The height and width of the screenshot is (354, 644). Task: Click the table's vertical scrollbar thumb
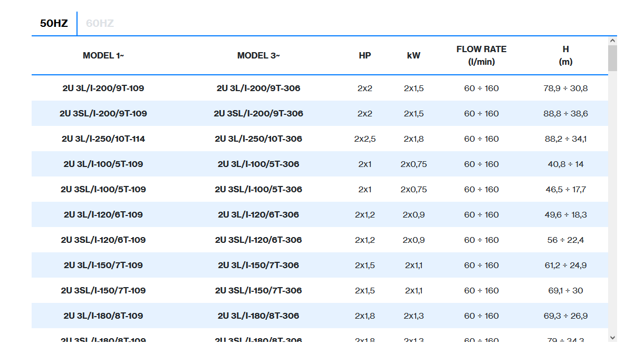(612, 58)
